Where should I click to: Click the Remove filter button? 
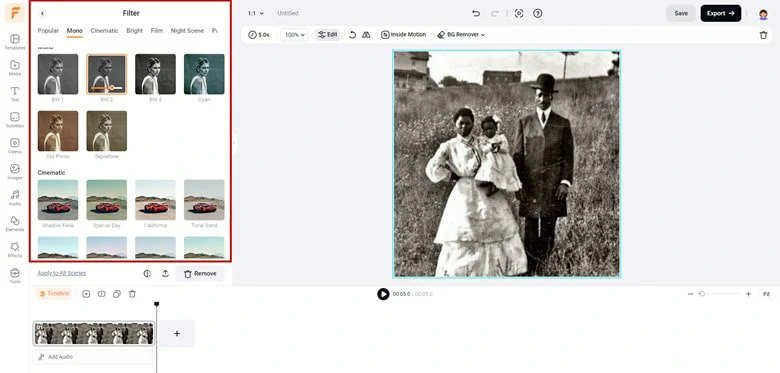pyautogui.click(x=200, y=274)
